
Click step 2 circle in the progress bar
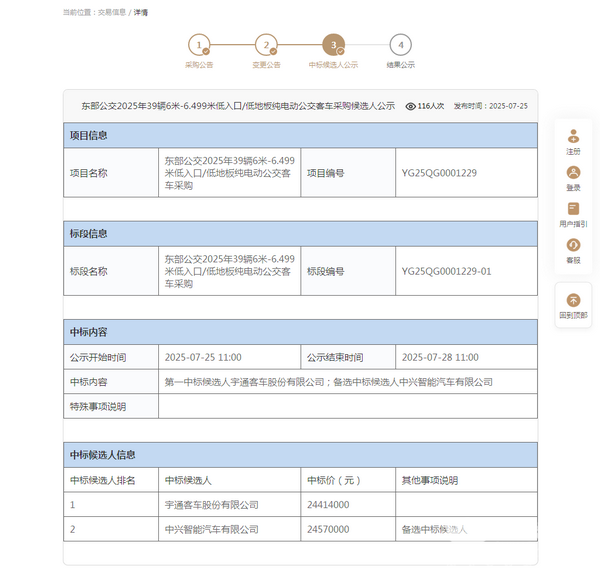[x=266, y=45]
